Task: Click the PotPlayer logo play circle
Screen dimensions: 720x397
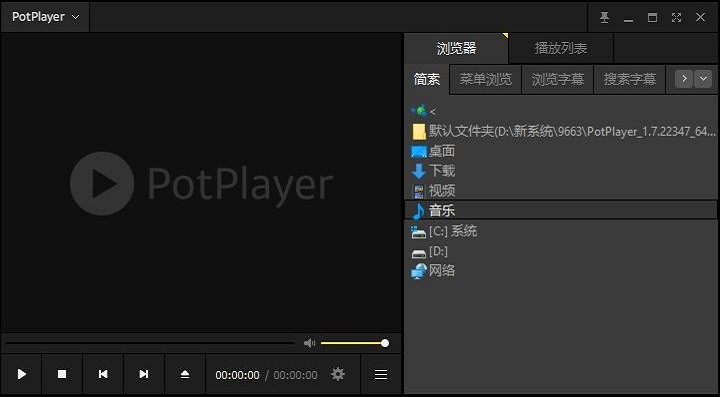Action: click(102, 184)
